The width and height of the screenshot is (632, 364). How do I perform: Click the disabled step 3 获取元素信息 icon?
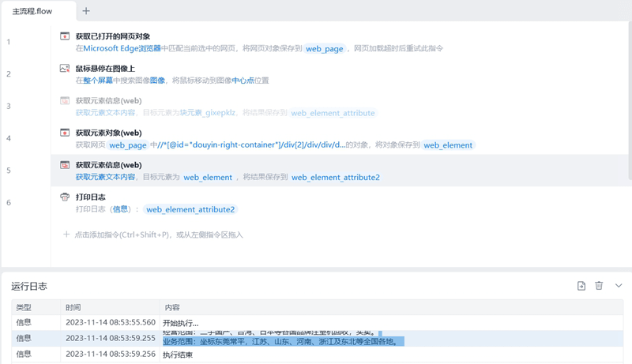point(65,100)
